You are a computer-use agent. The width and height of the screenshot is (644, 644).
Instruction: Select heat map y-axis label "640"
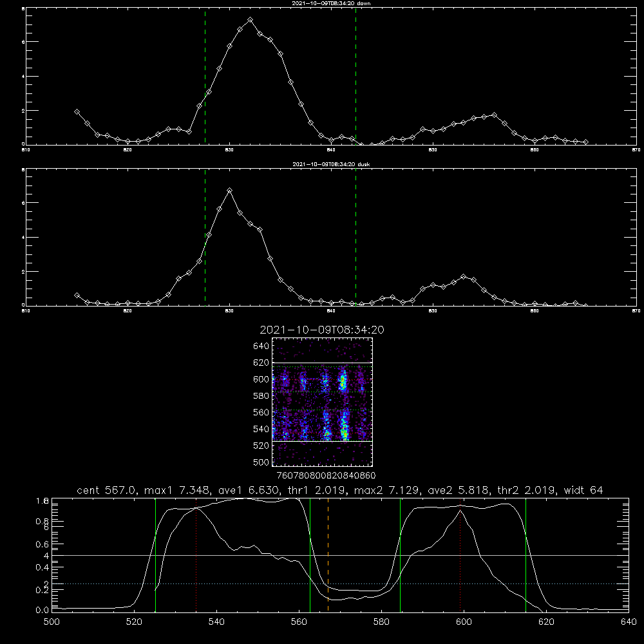point(261,346)
